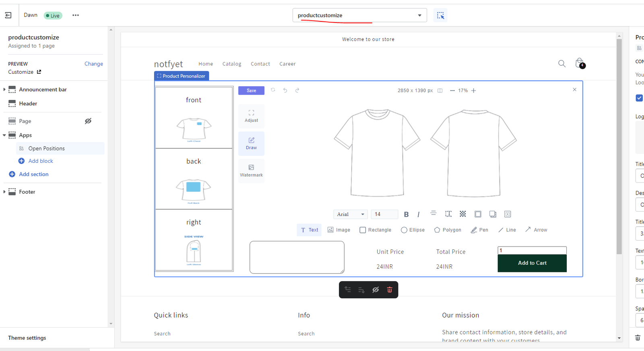Click Add to Cart button
This screenshot has width=644, height=351.
click(x=532, y=263)
